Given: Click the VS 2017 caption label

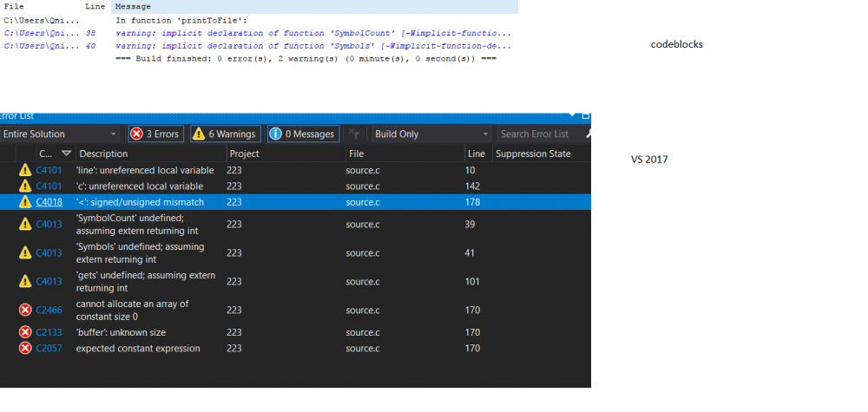Looking at the screenshot, I should (x=649, y=160).
